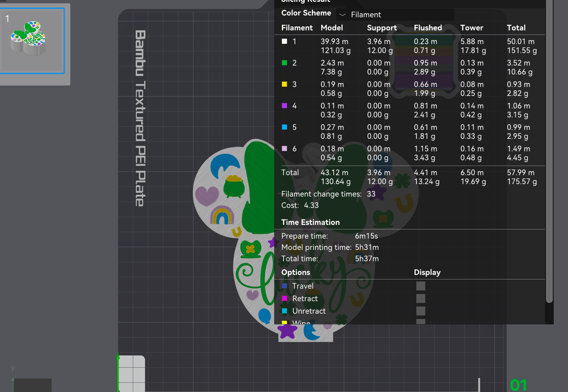Click yellow filament 3 color swatch
Screen dimensions: 568x392
coord(285,84)
